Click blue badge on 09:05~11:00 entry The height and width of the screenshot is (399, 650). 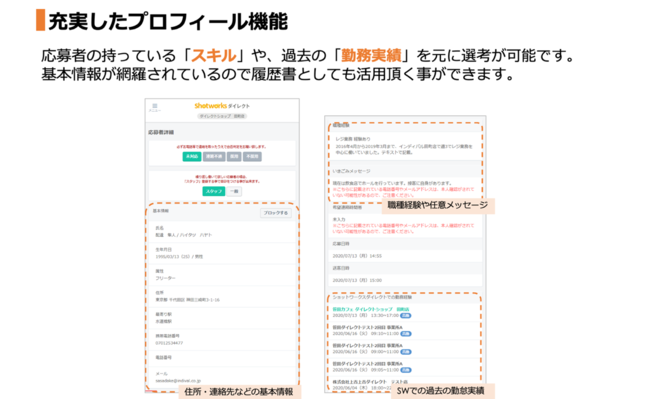pyautogui.click(x=406, y=370)
